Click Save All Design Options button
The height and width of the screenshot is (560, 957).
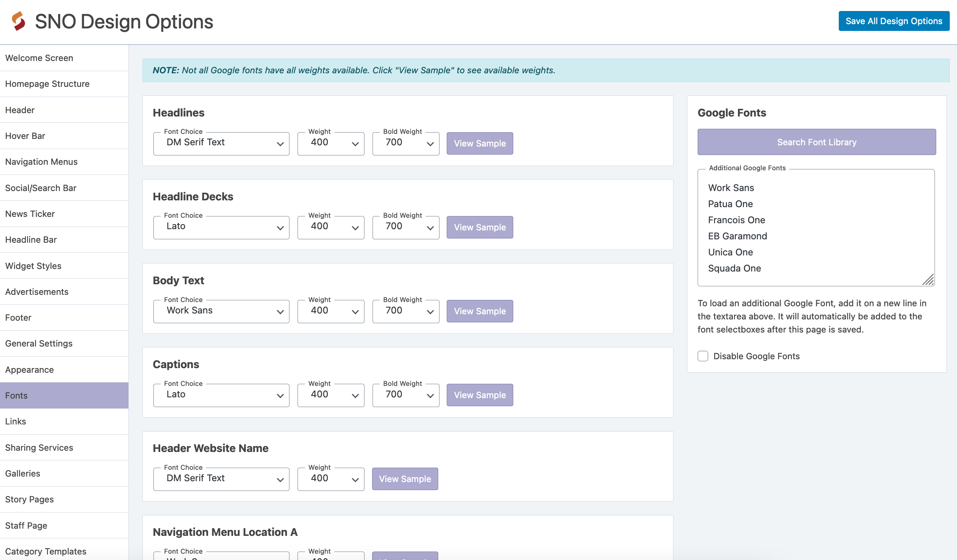[894, 21]
